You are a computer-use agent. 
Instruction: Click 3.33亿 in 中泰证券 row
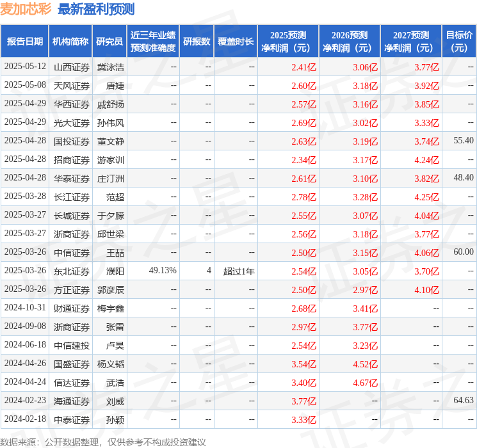(303, 420)
